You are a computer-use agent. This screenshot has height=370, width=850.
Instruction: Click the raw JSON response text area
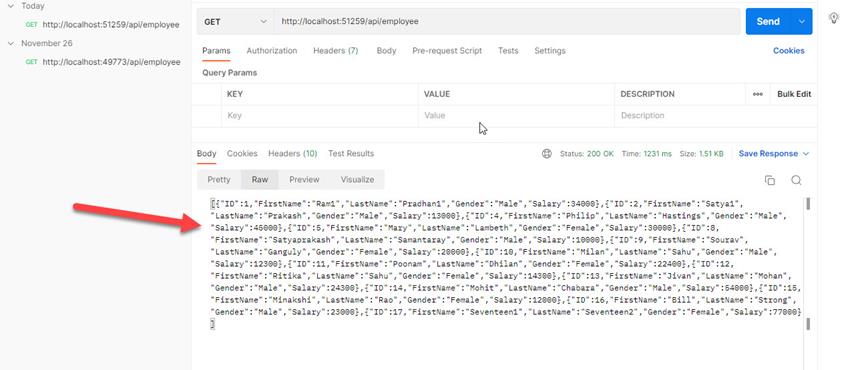tap(506, 264)
